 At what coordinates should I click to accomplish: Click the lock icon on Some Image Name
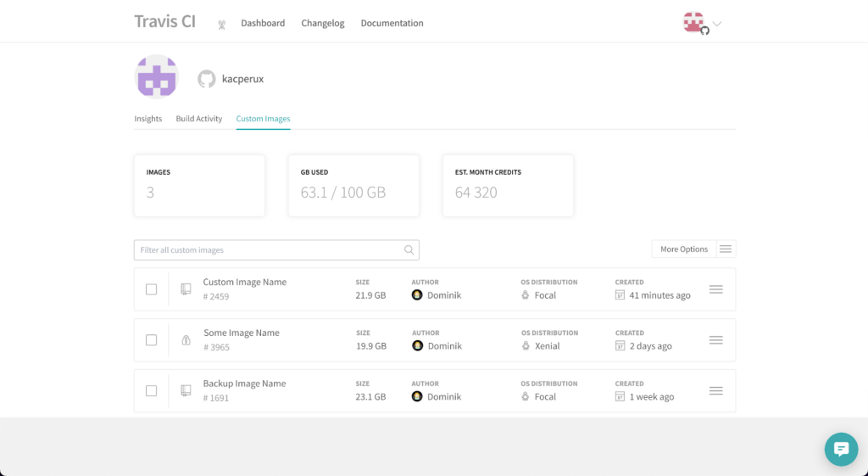(186, 340)
